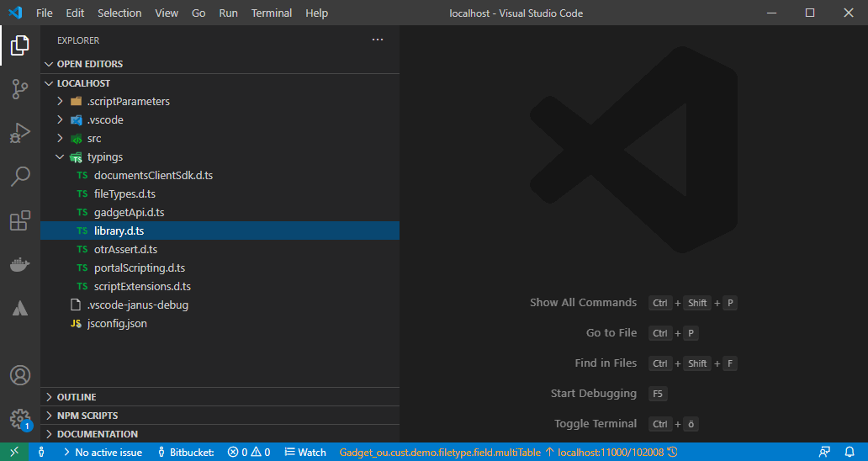This screenshot has width=868, height=461.
Task: Click the EXPLORER panel title
Action: point(78,40)
